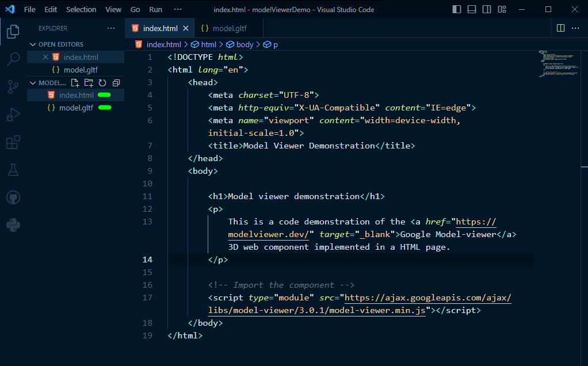Click the h1 Model viewer demonstration line
Screen dimensions: 588x366
296,196
